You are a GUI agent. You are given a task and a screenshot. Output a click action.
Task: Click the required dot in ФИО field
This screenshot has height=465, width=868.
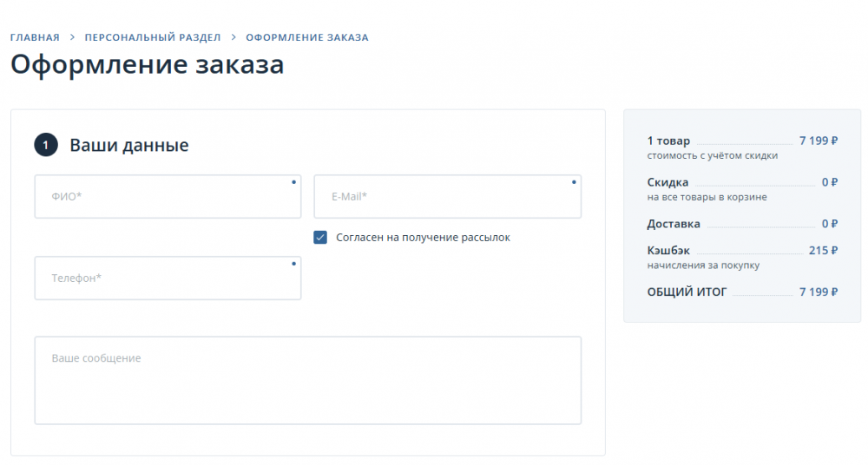(x=294, y=182)
